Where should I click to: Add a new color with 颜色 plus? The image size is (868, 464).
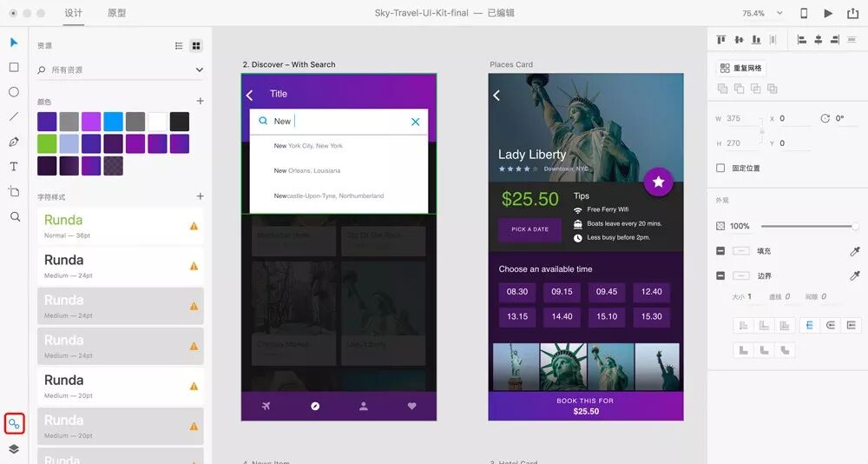pos(200,101)
